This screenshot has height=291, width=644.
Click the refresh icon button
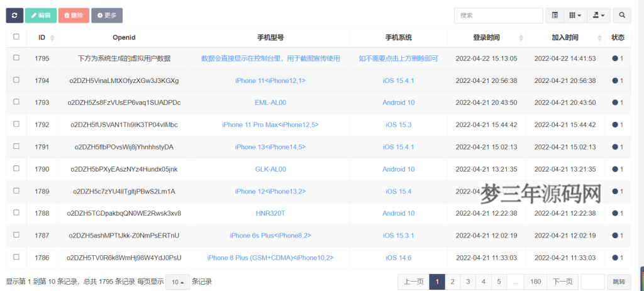coord(14,15)
